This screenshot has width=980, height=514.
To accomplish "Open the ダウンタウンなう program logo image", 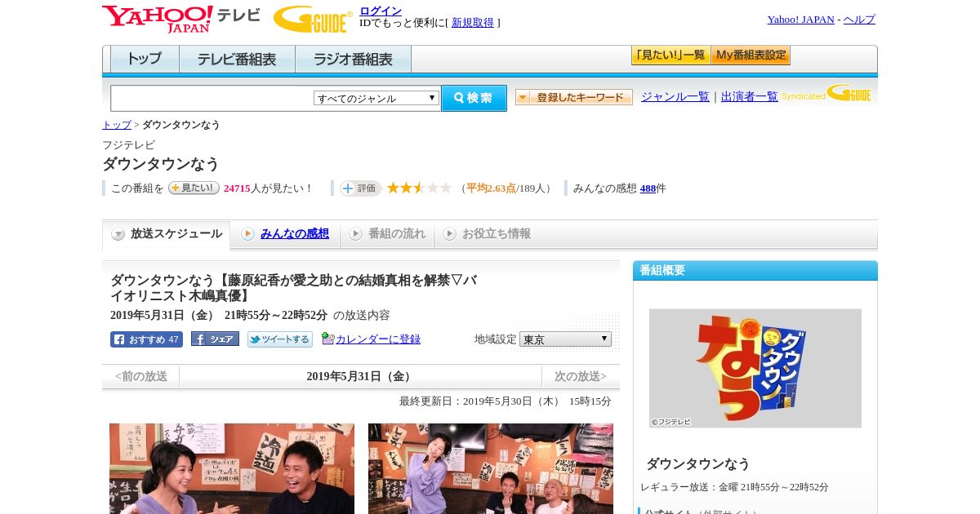I will [755, 368].
